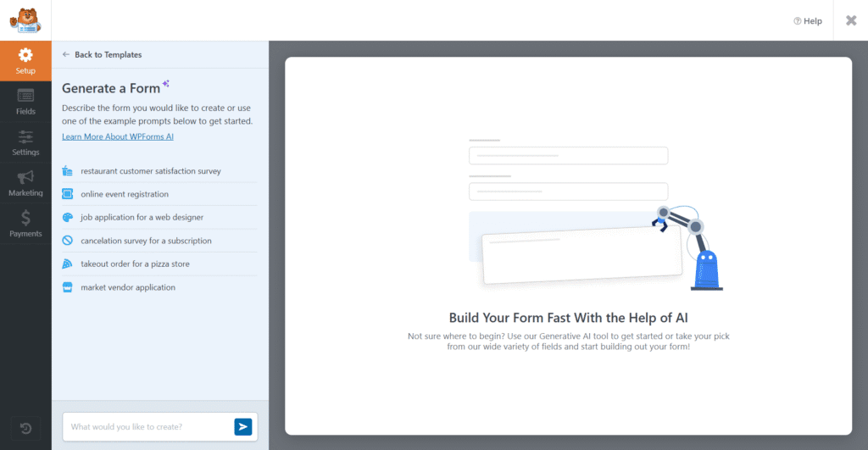Image resolution: width=868 pixels, height=450 pixels.
Task: Pick job application for a web designer
Action: 142,217
